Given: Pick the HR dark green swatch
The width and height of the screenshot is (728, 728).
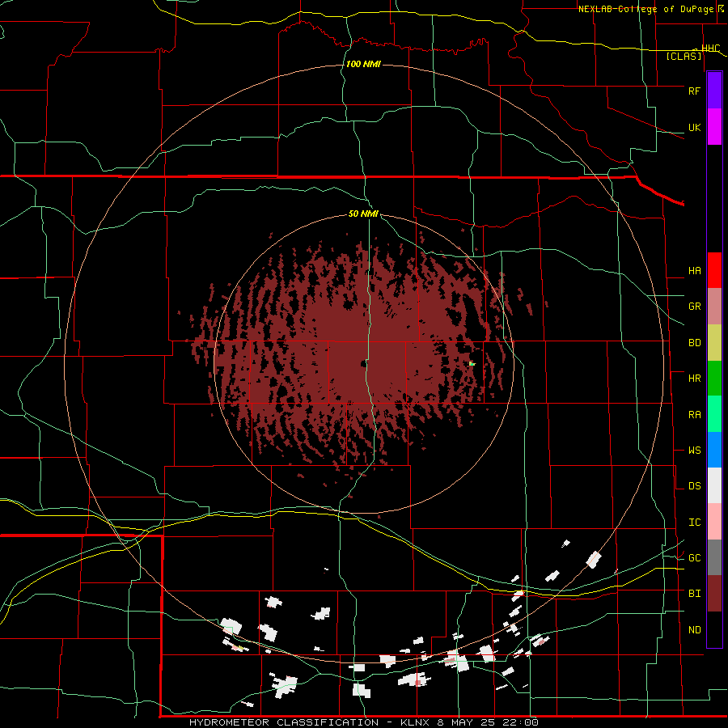Looking at the screenshot, I should [x=714, y=379].
